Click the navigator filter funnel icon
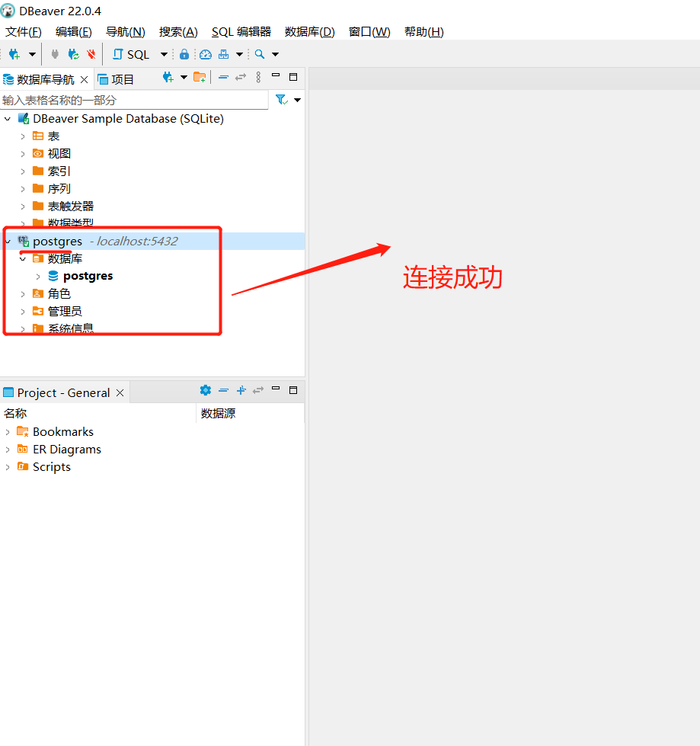This screenshot has width=700, height=746. tap(282, 99)
